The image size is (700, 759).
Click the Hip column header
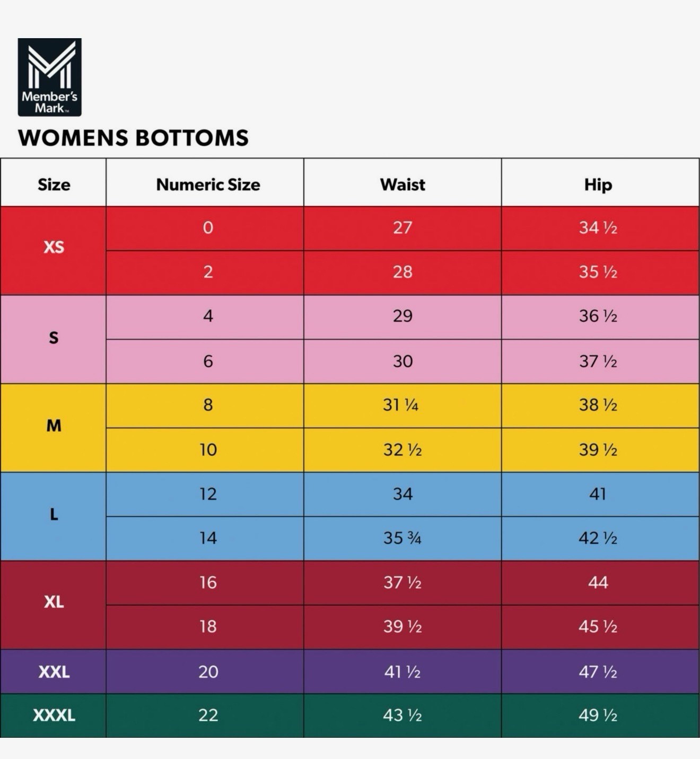[x=598, y=184]
